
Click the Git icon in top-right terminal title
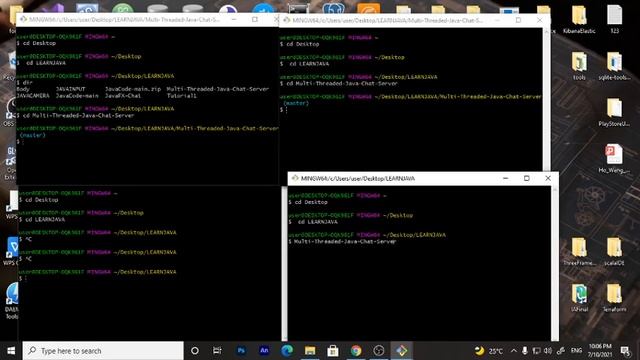coord(287,20)
